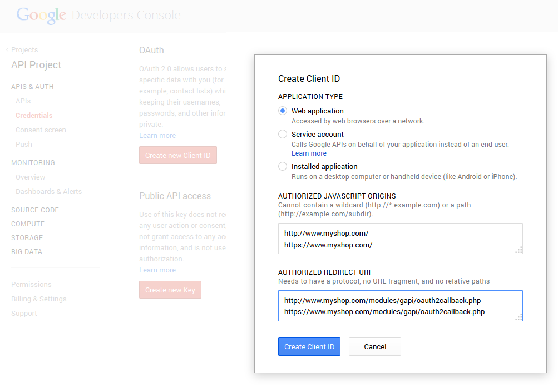Open Consent screen in sidebar
The width and height of the screenshot is (558, 392).
[41, 130]
